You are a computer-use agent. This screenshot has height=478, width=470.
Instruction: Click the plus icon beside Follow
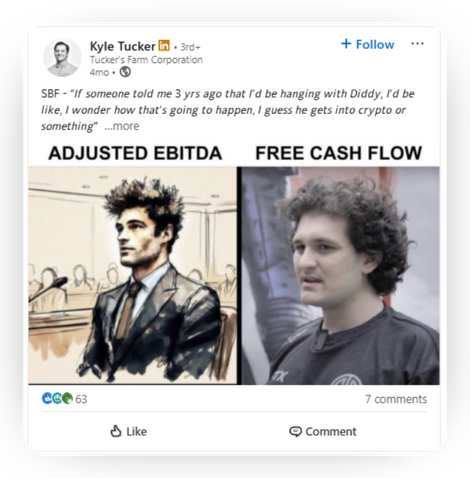coord(346,43)
